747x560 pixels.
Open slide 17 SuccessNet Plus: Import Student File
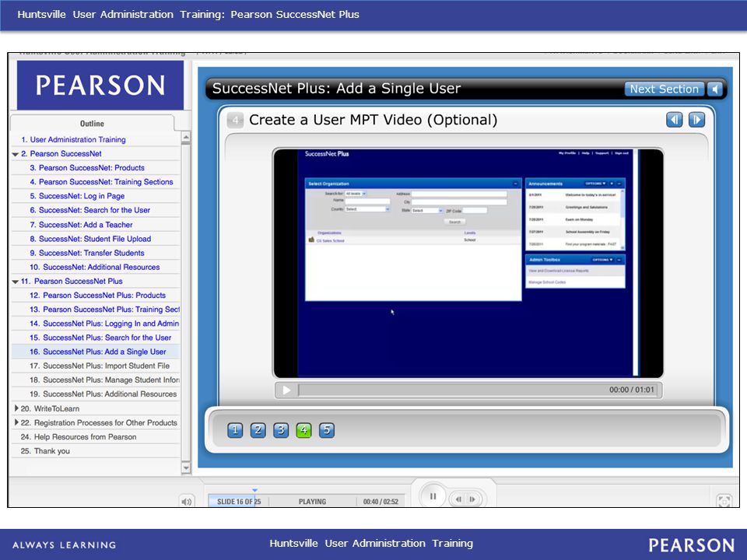pyautogui.click(x=99, y=366)
